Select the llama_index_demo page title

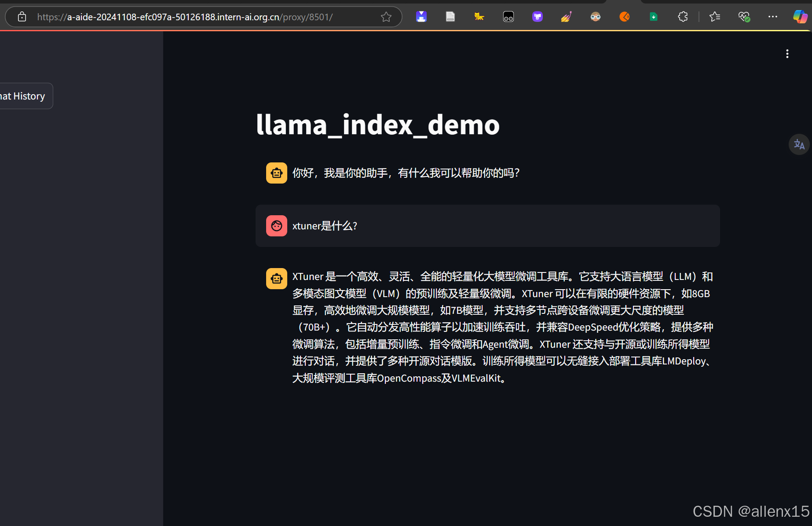pyautogui.click(x=377, y=125)
